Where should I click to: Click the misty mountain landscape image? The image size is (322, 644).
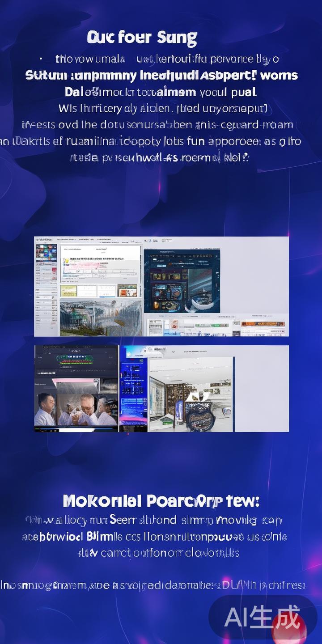coord(100,317)
